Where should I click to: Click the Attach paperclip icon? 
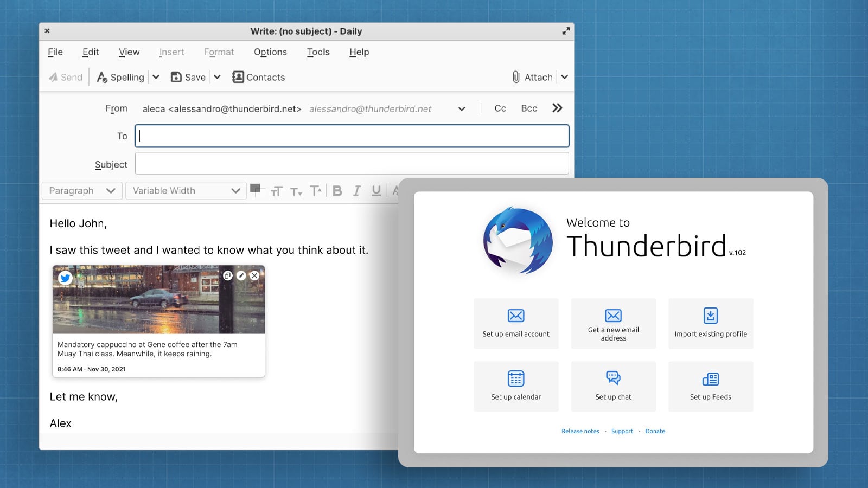tap(516, 77)
